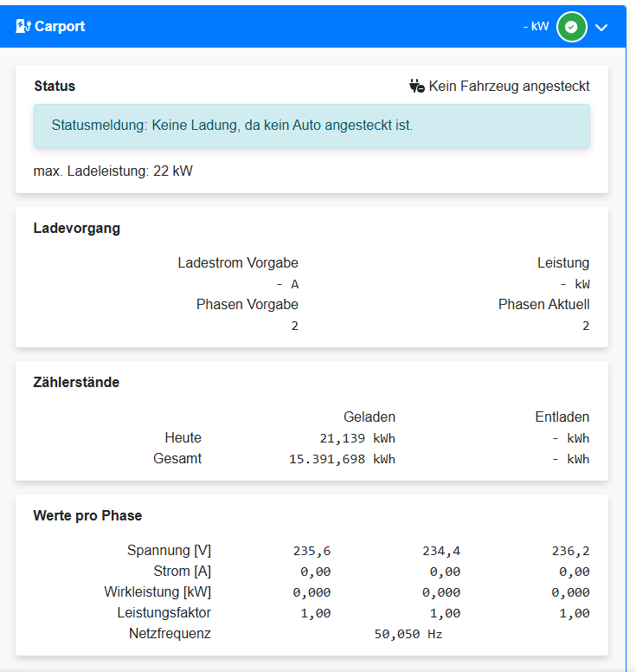The image size is (636, 672).
Task: Select the Zählerstände section heading
Action: tap(76, 382)
